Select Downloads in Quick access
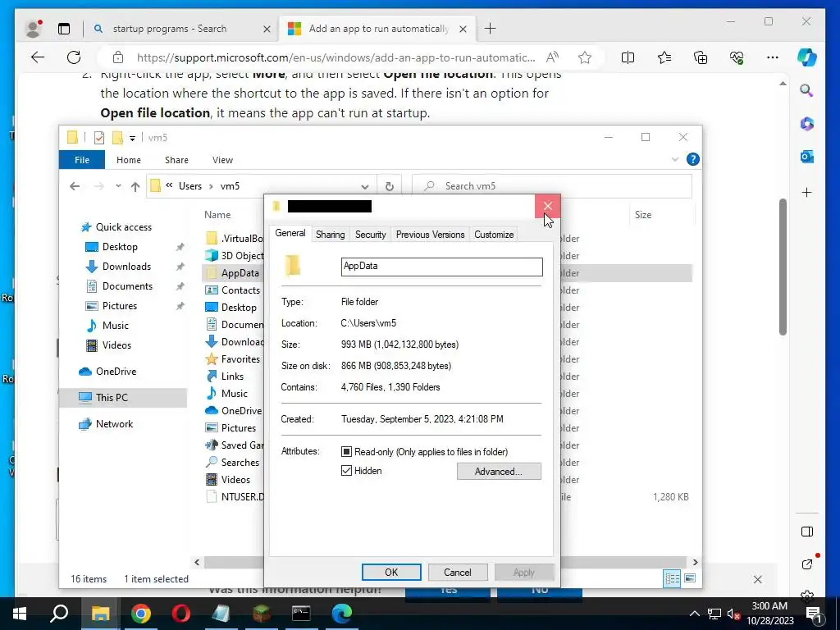This screenshot has width=840, height=630. (x=126, y=267)
